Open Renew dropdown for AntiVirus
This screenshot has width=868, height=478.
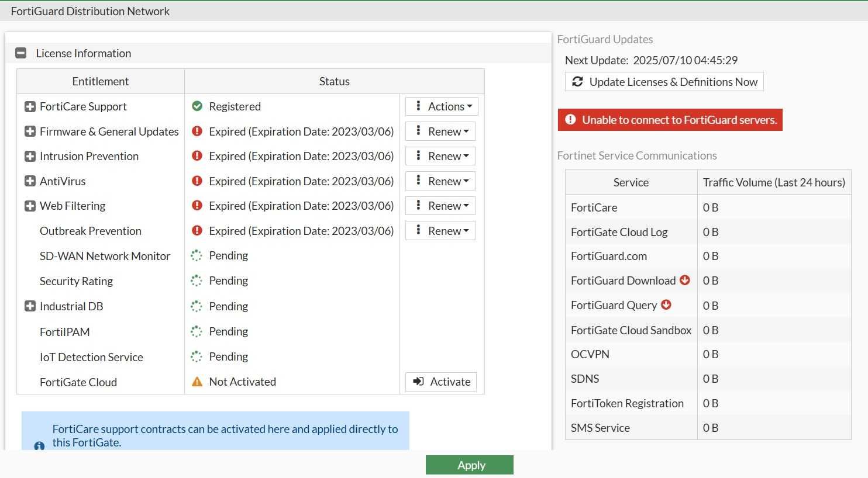[440, 181]
